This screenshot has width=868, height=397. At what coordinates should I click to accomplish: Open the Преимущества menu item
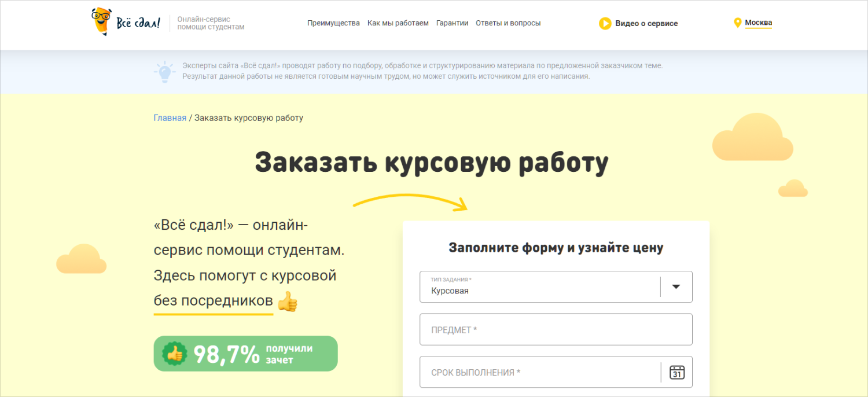tap(333, 24)
